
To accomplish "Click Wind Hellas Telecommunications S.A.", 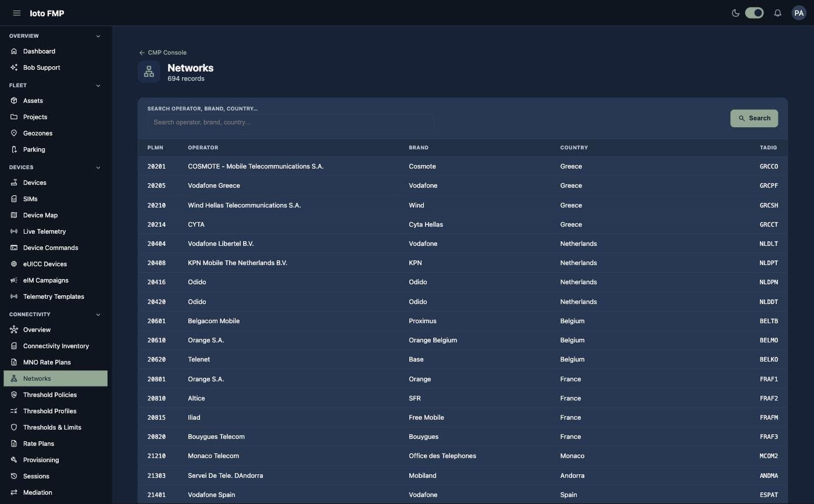I will coord(244,205).
